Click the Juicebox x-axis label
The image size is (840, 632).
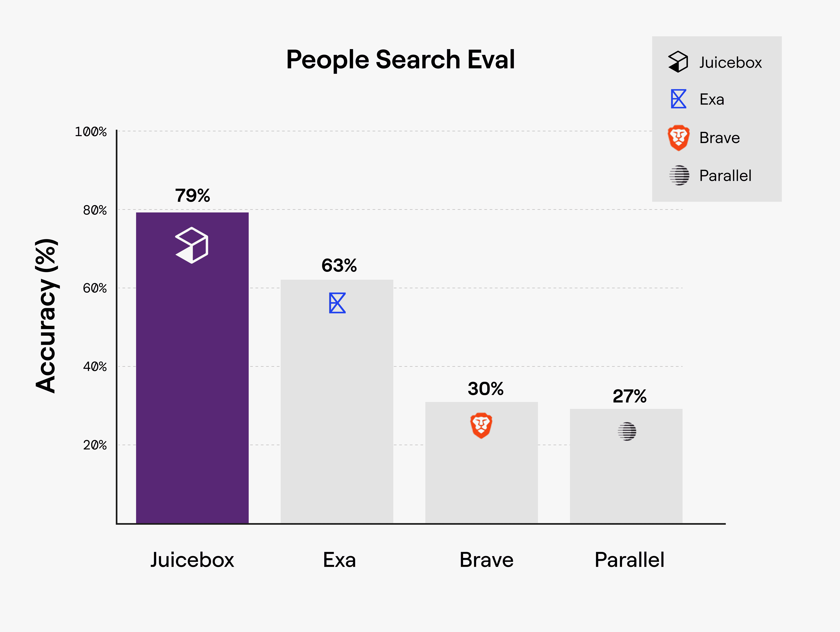192,560
